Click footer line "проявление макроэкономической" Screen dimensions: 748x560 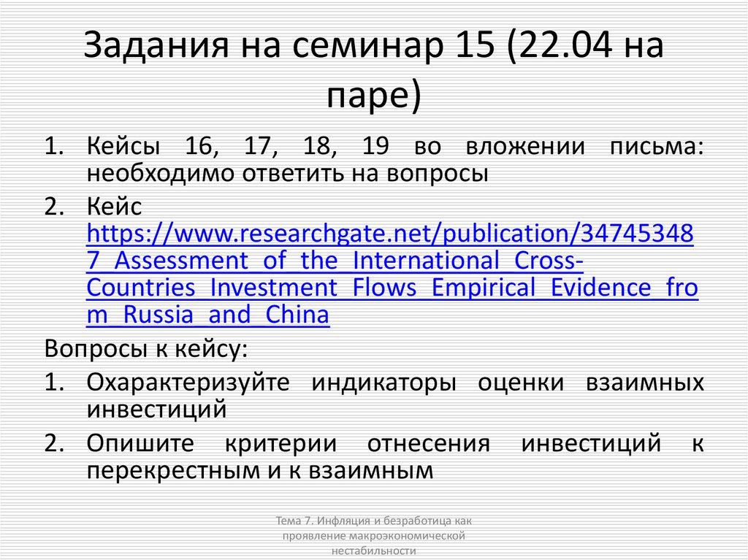[373, 536]
